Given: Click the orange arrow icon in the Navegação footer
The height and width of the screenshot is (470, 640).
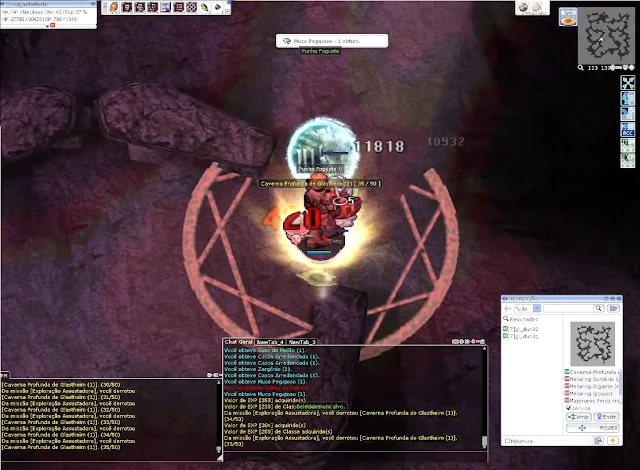Looking at the screenshot, I should pos(612,441).
